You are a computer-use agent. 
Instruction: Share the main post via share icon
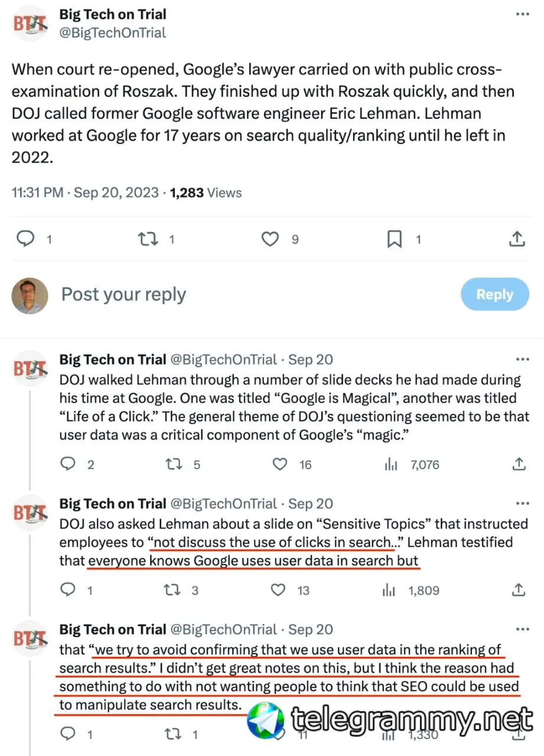pyautogui.click(x=517, y=239)
